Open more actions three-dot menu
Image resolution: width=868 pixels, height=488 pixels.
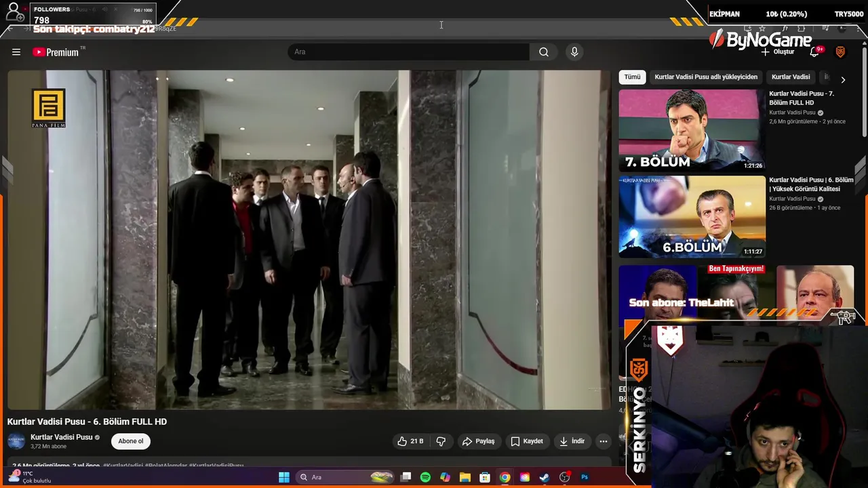pyautogui.click(x=604, y=441)
